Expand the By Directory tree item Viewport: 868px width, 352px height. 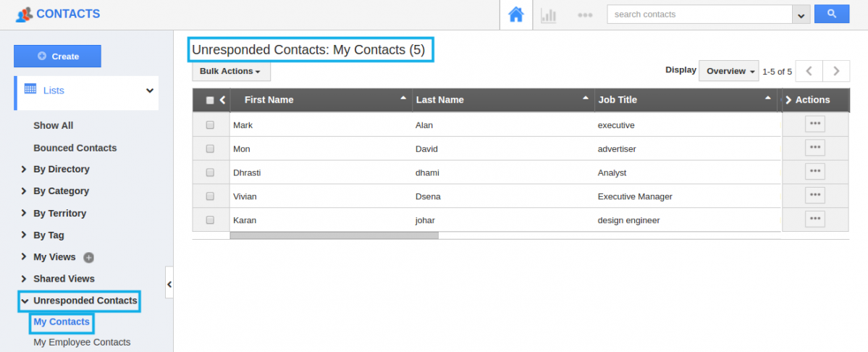click(24, 169)
